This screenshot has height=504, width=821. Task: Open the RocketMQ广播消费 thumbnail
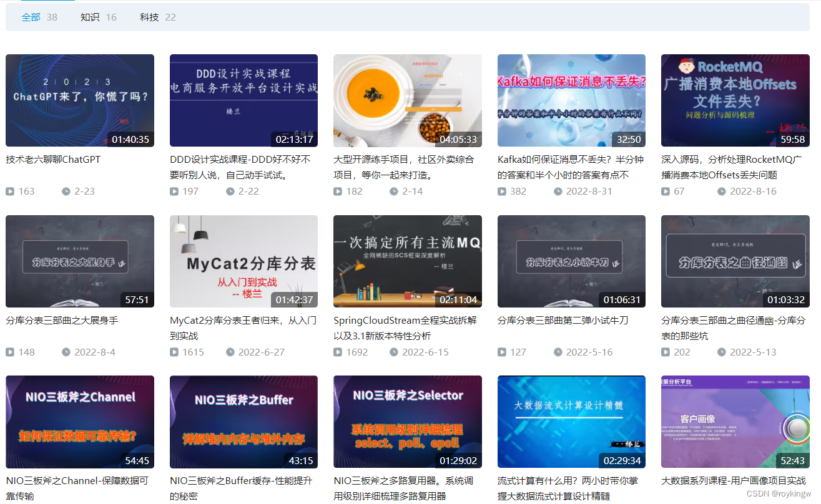tap(735, 100)
